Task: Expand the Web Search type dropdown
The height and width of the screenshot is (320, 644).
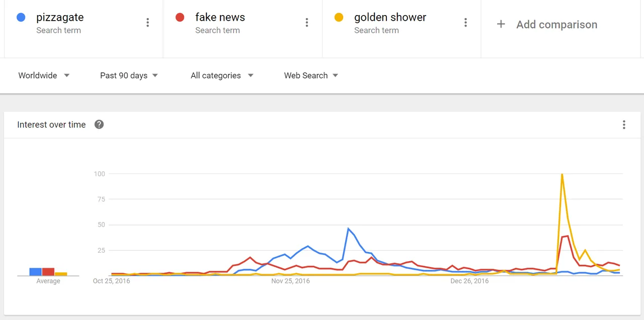Action: tap(311, 75)
